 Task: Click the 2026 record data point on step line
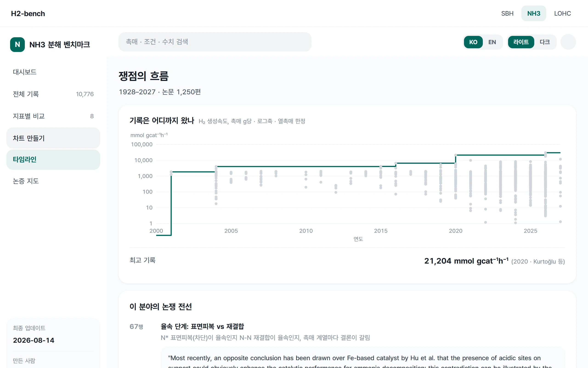(546, 153)
